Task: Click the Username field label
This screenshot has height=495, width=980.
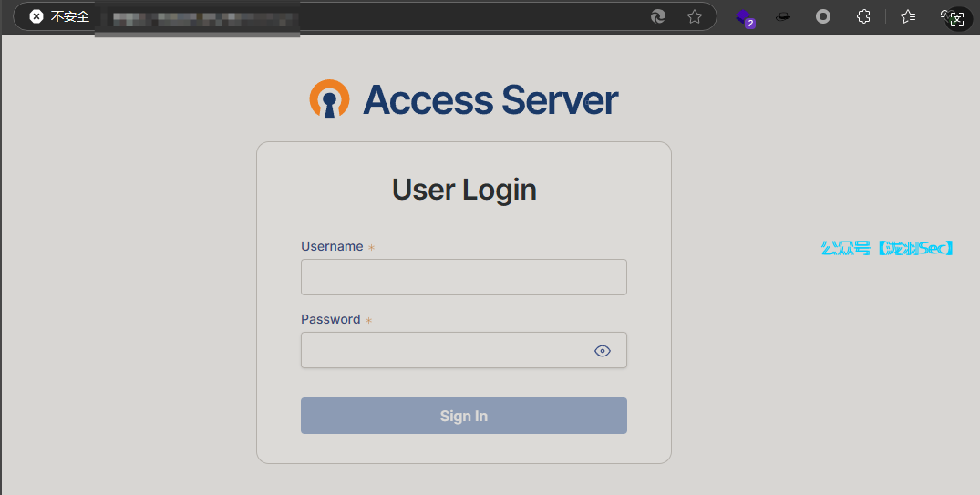Action: (332, 246)
